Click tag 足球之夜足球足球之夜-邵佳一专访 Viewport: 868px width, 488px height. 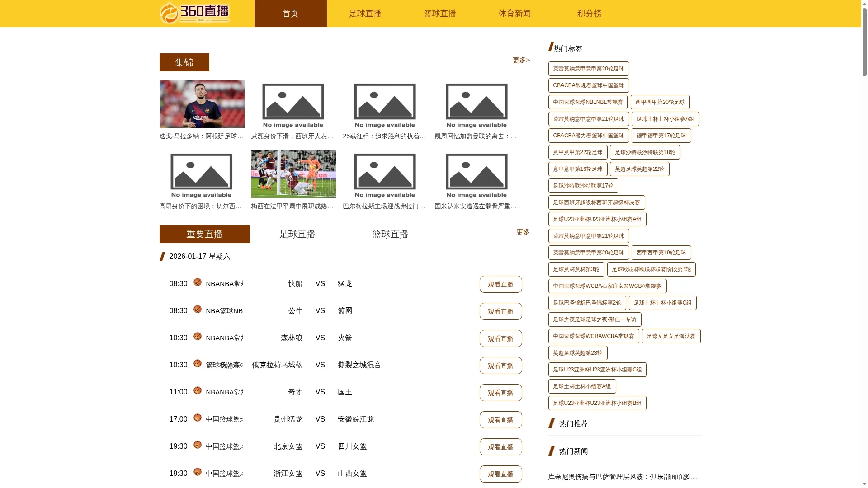point(594,319)
